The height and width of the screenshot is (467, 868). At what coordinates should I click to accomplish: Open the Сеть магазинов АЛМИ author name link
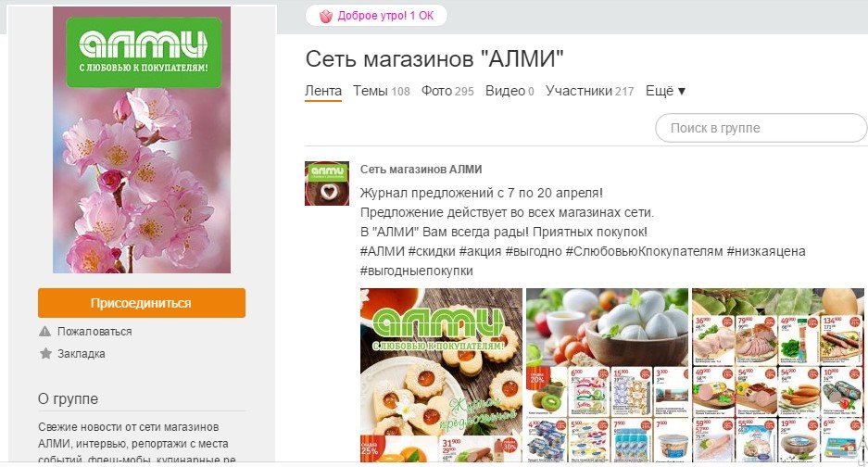(x=421, y=170)
